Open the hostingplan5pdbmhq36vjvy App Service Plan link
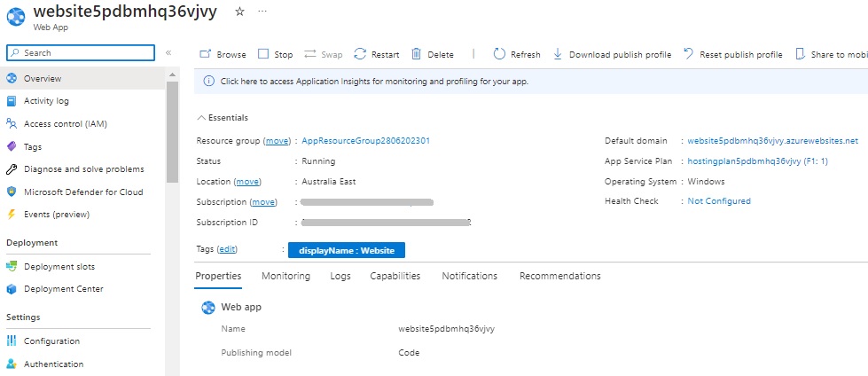This screenshot has height=376, width=868. point(758,161)
